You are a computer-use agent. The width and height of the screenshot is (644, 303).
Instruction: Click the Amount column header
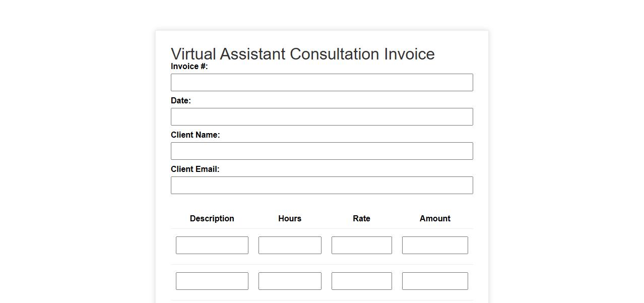435,218
